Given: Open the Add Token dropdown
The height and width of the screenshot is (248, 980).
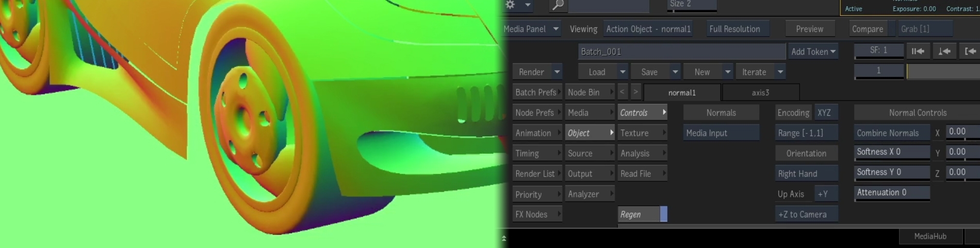Looking at the screenshot, I should point(813,51).
